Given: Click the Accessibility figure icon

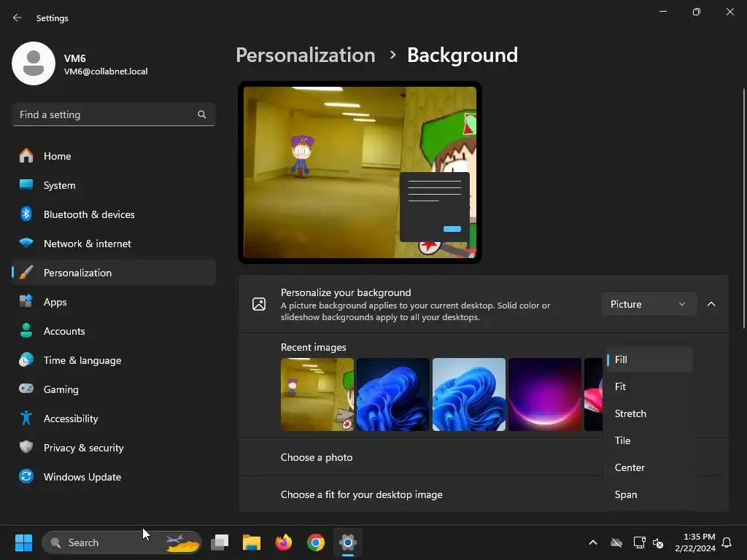Looking at the screenshot, I should (x=26, y=418).
